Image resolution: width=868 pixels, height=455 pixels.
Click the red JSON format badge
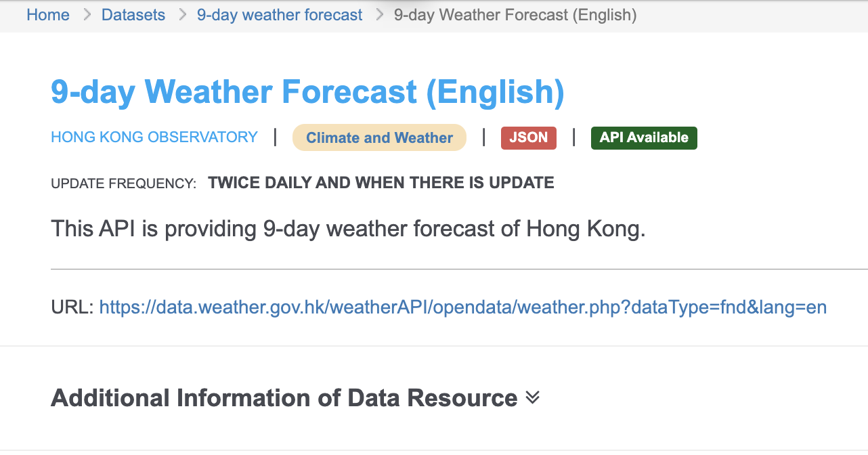pyautogui.click(x=529, y=137)
